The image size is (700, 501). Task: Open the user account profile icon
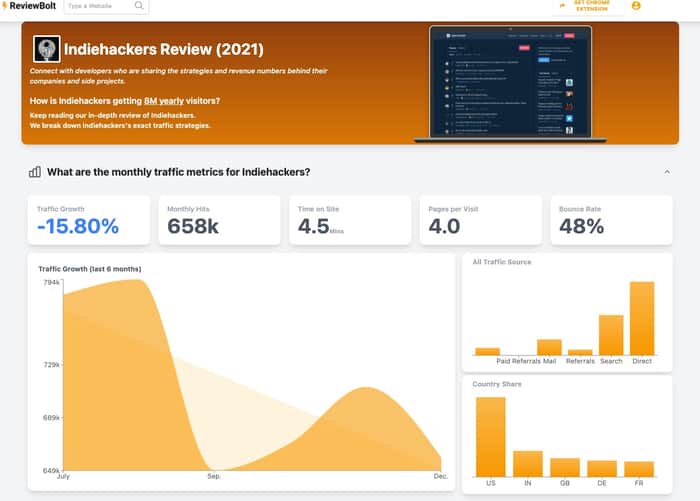[636, 6]
